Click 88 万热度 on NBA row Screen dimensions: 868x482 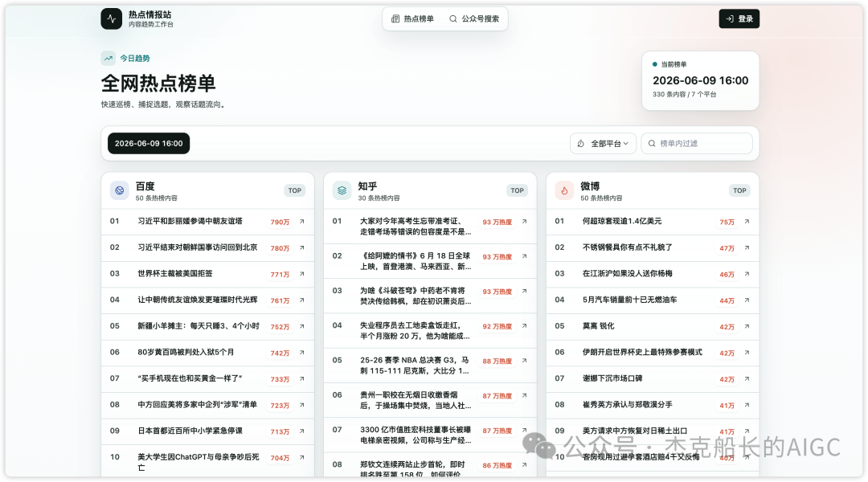point(497,361)
